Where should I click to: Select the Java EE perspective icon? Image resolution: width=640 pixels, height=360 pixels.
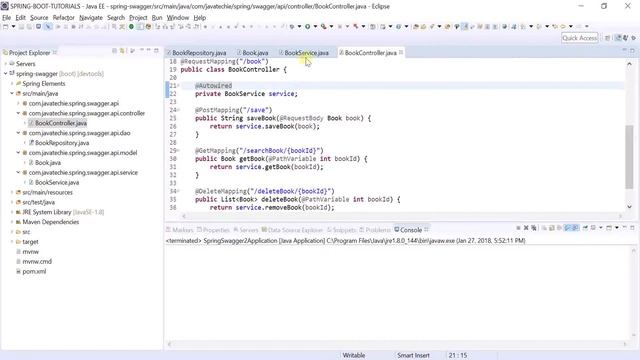click(618, 38)
